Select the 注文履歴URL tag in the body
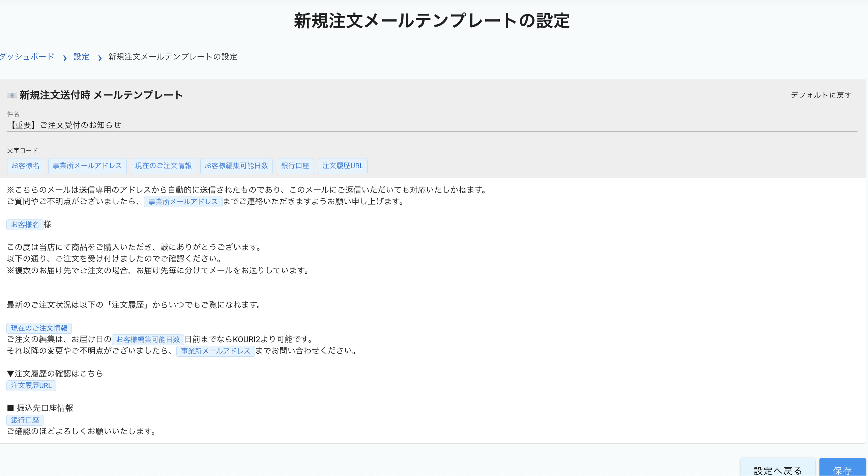The height and width of the screenshot is (476, 868). (x=31, y=386)
